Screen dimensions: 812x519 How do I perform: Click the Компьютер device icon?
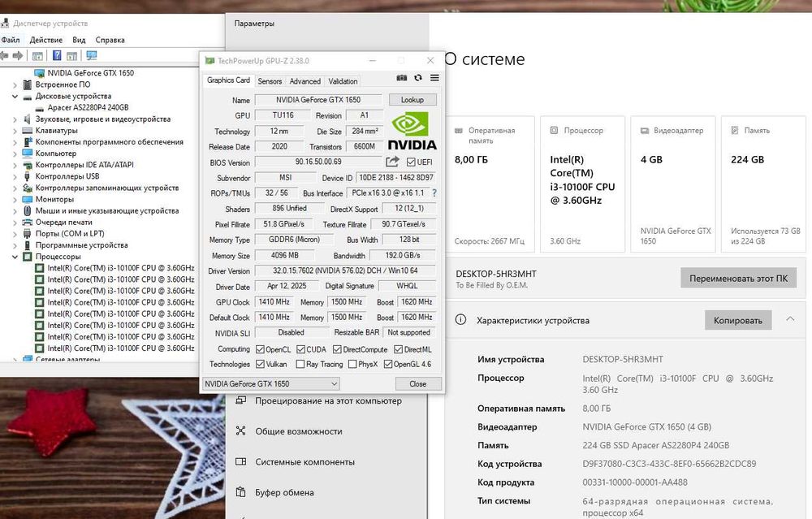(x=28, y=154)
